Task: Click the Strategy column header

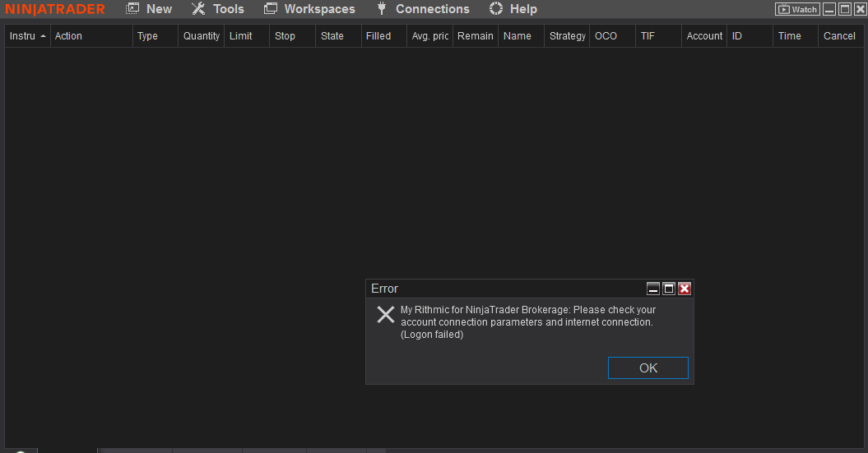Action: pyautogui.click(x=567, y=36)
